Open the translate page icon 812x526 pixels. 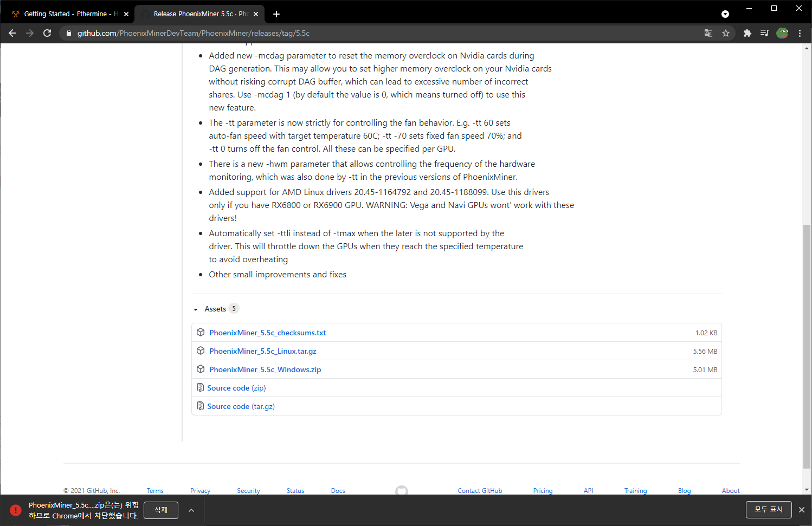tap(708, 33)
